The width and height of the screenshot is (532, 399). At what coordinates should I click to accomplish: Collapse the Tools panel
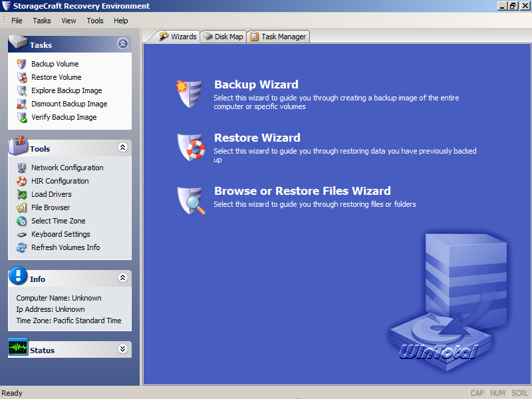(122, 147)
